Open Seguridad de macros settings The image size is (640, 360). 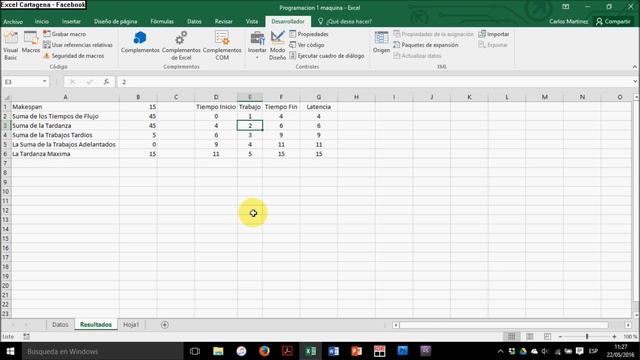(74, 56)
